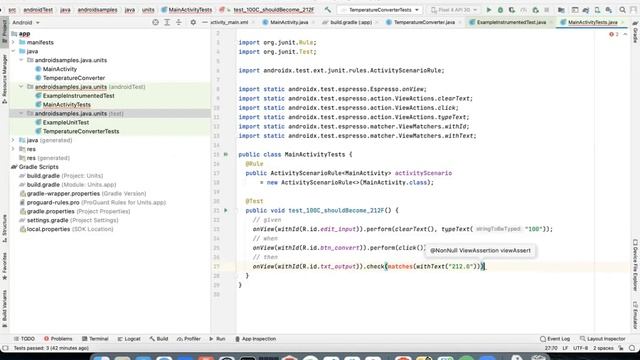Collapse the java folder in the project tree
Screen dimensions: 640x360
(x=13, y=51)
